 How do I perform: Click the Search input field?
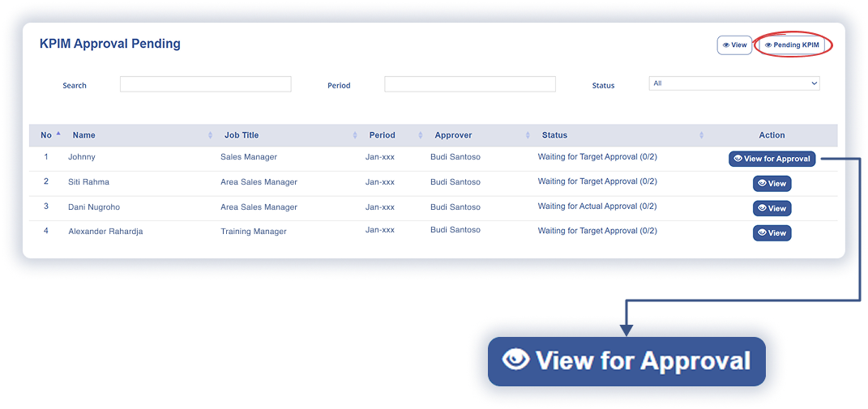pyautogui.click(x=205, y=84)
